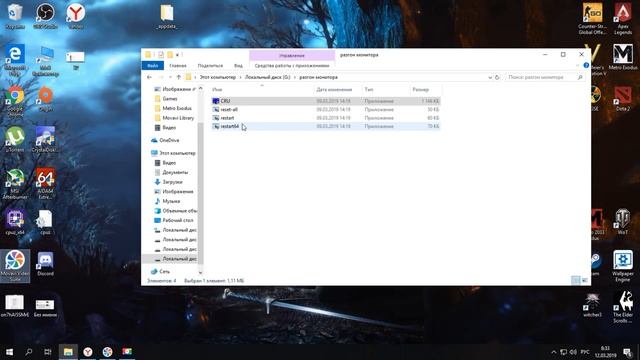The height and width of the screenshot is (360, 640).
Task: Expand the ribbon using the small chevron
Action: click(577, 65)
